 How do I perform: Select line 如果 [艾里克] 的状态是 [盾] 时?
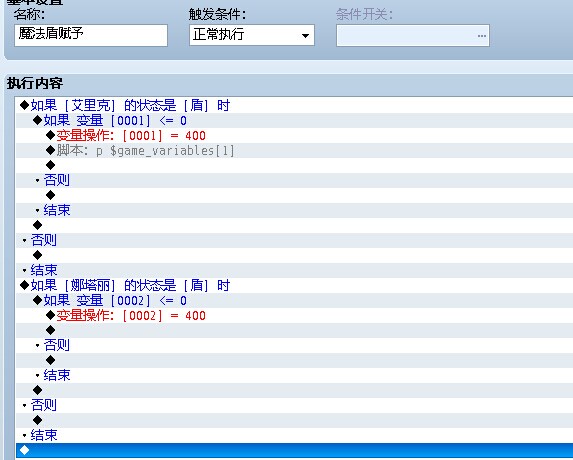pyautogui.click(x=295, y=105)
